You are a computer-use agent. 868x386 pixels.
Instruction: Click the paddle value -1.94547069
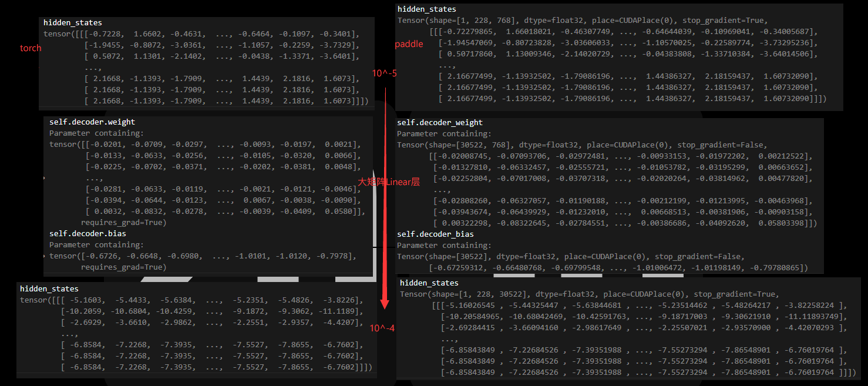(x=469, y=43)
